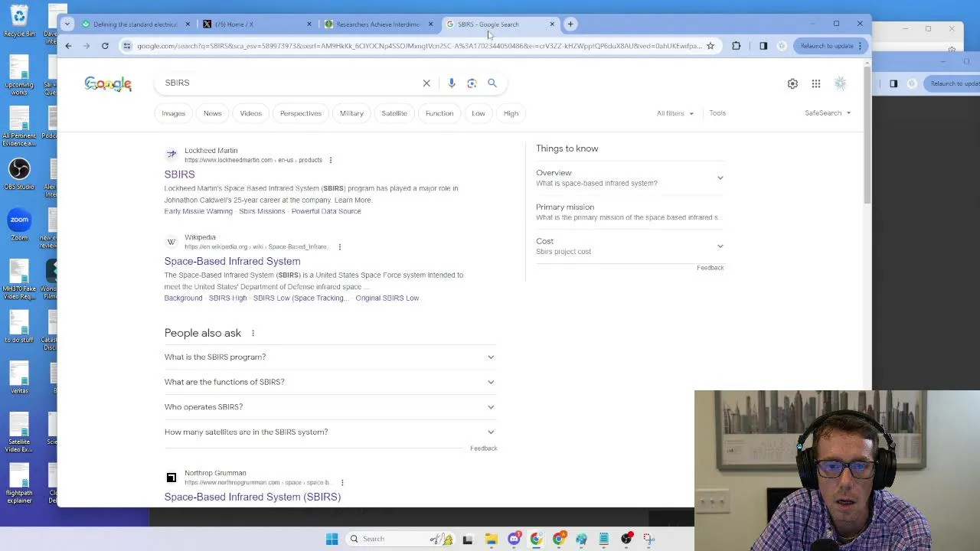Go back in Chrome

pos(68,46)
